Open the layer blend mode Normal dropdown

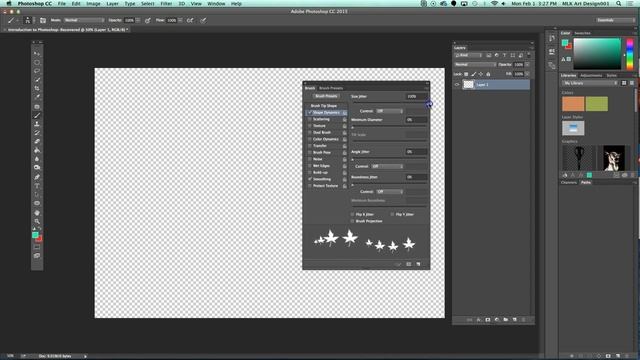click(475, 64)
